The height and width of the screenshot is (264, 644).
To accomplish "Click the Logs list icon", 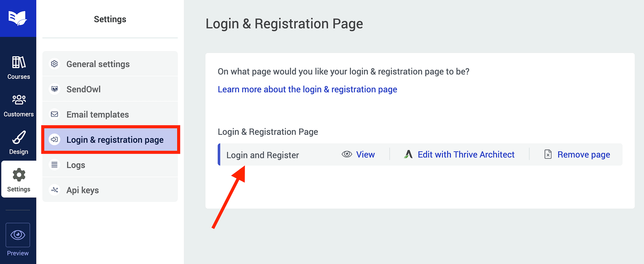I will (x=54, y=165).
